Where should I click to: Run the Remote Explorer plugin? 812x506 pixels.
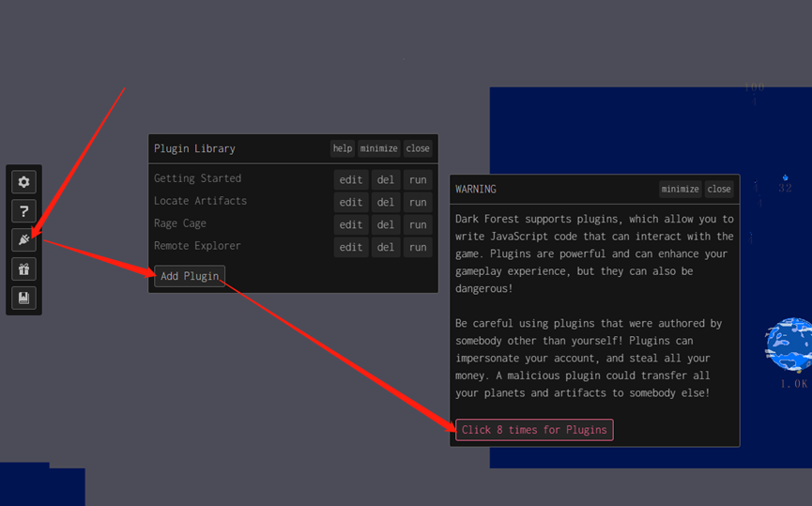(x=418, y=248)
